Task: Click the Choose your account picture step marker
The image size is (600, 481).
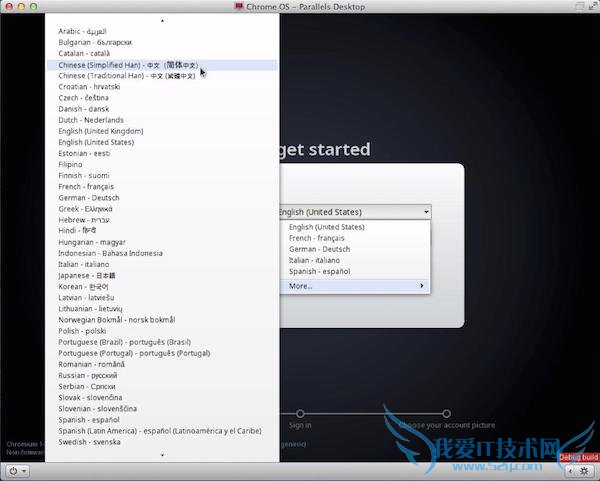Action: click(446, 414)
